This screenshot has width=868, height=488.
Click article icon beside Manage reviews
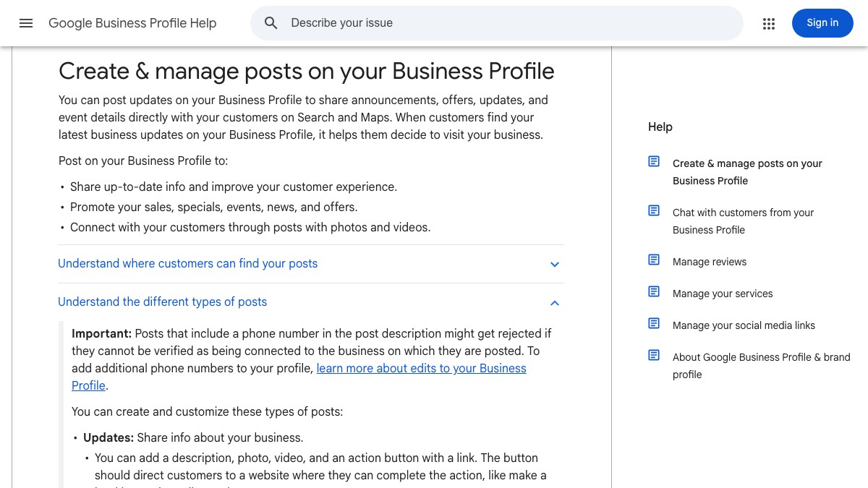coord(654,260)
